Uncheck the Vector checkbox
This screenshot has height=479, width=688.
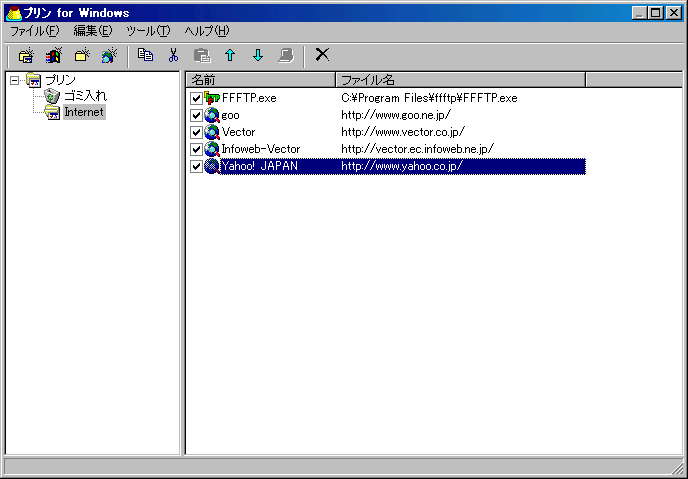click(196, 132)
